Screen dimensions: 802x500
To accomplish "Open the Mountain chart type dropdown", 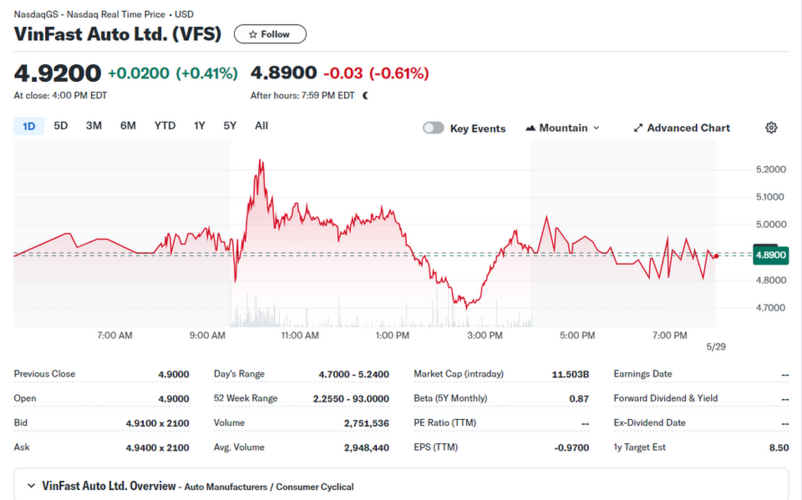I will (562, 128).
